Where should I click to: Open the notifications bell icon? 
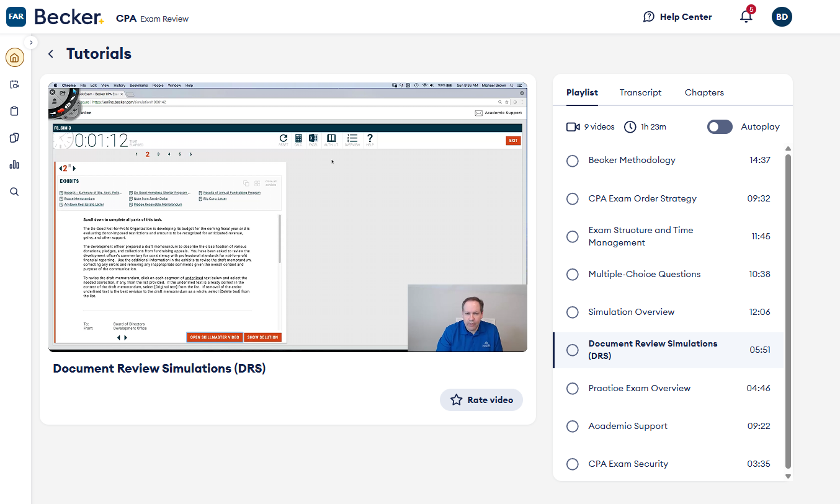click(746, 17)
